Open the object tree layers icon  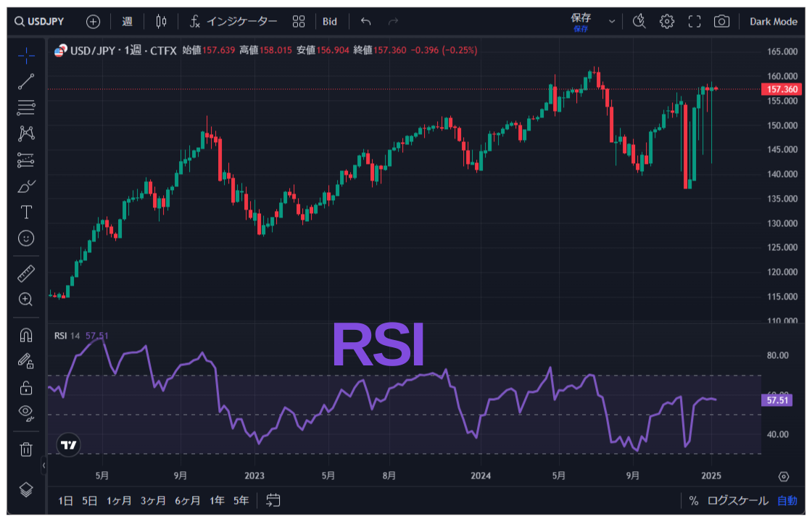[26, 489]
